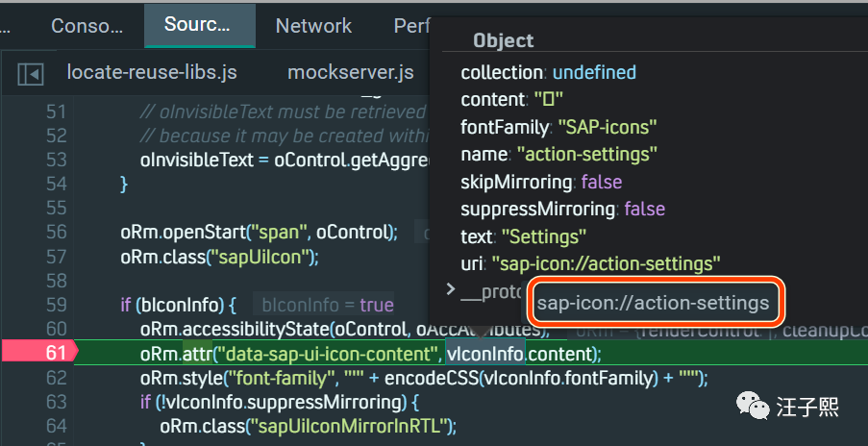The height and width of the screenshot is (446, 868).
Task: Switch to locate-reuse-libs.js file tab
Action: coord(152,72)
